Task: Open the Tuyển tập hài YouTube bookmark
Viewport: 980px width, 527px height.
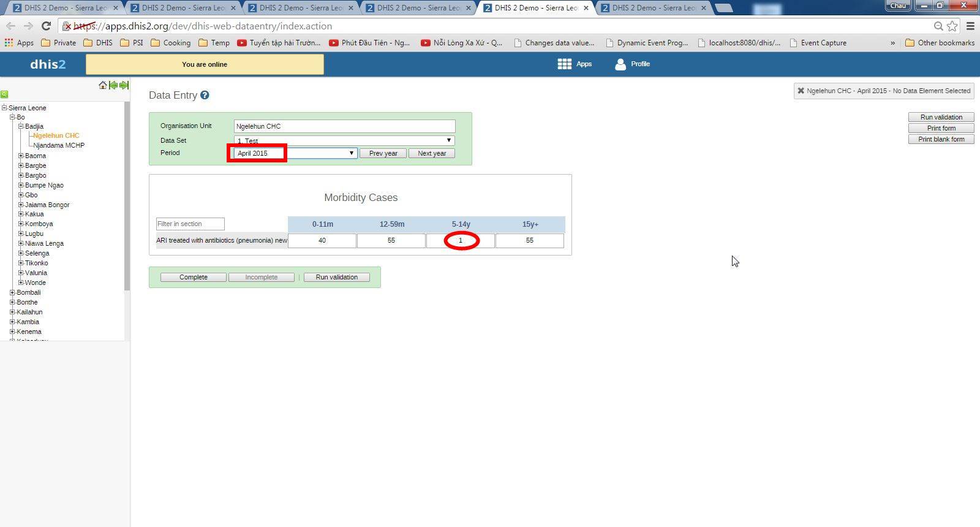Action: tap(279, 43)
